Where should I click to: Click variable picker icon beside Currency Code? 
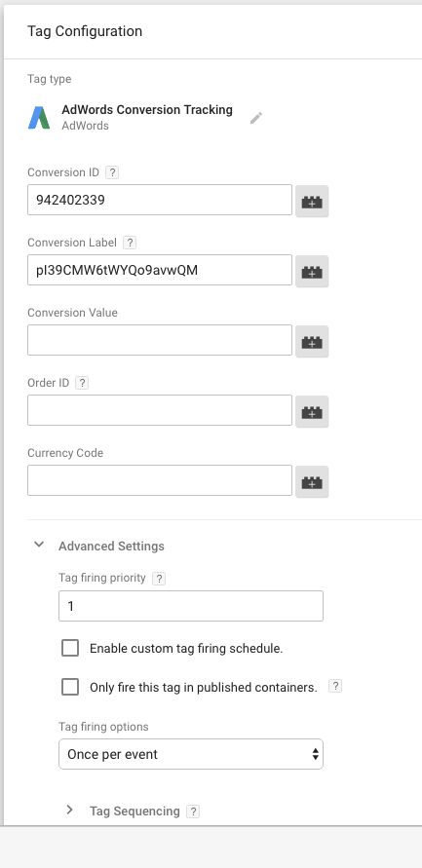pyautogui.click(x=312, y=481)
